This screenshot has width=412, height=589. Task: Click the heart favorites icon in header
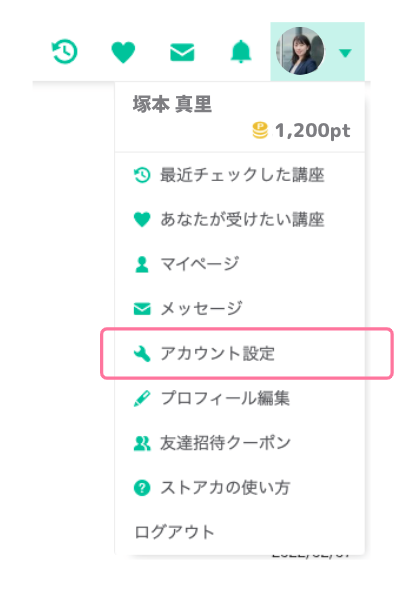(123, 52)
